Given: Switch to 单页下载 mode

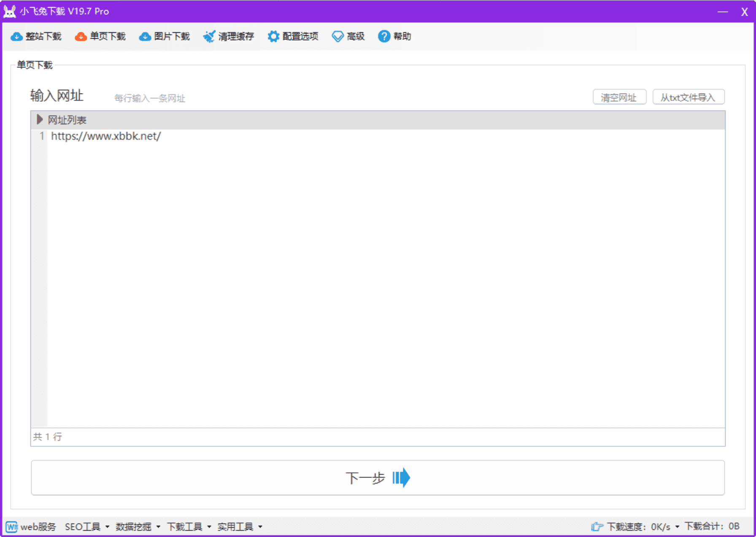Looking at the screenshot, I should coord(108,37).
